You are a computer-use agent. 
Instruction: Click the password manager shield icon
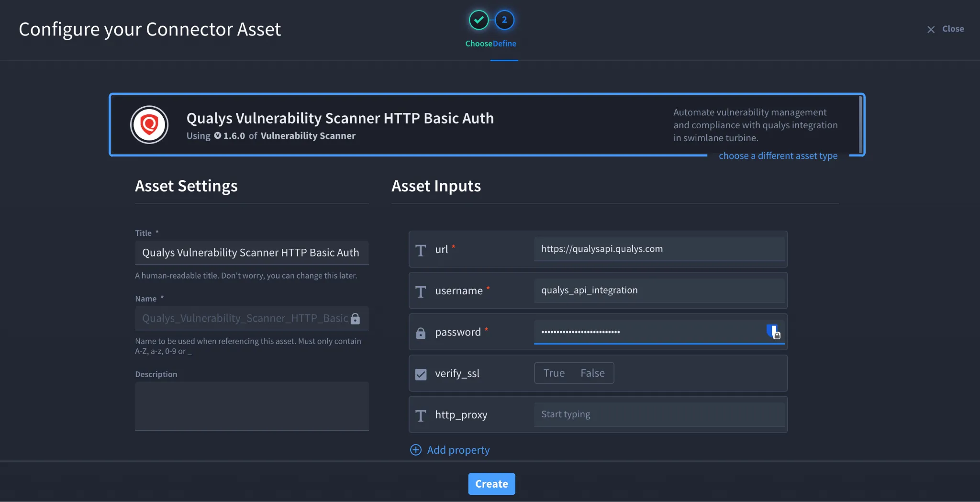click(x=773, y=332)
